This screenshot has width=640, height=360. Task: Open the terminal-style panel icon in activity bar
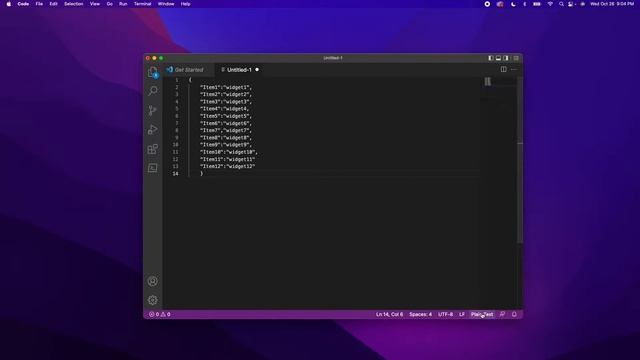click(153, 168)
